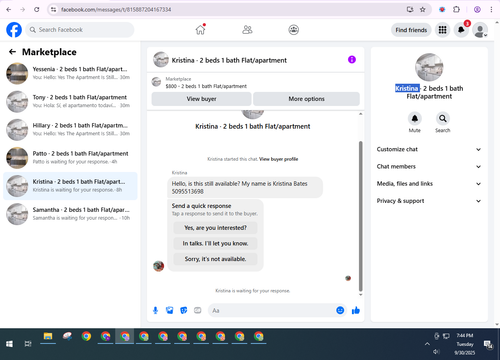Send a voice clip microphone icon
The image size is (500, 360).
tap(155, 310)
